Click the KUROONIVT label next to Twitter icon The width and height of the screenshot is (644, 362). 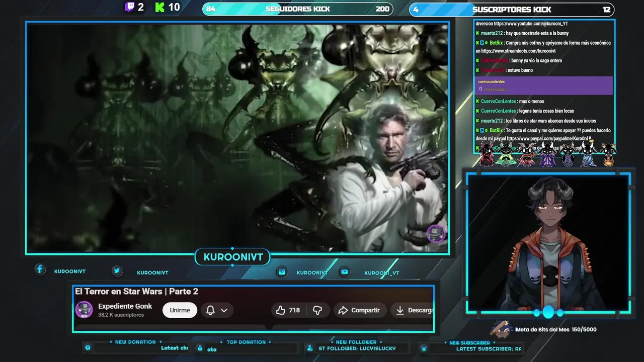point(152,273)
